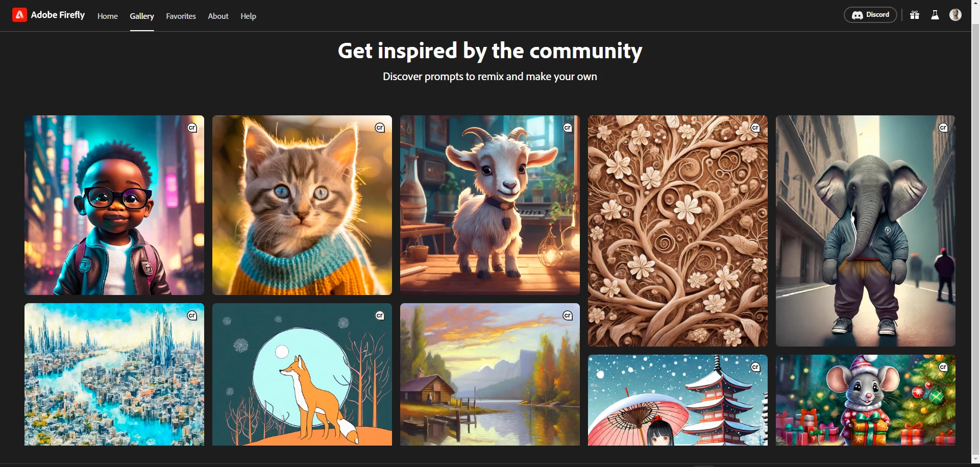Select the Gallery tab
980x467 pixels.
coord(142,16)
